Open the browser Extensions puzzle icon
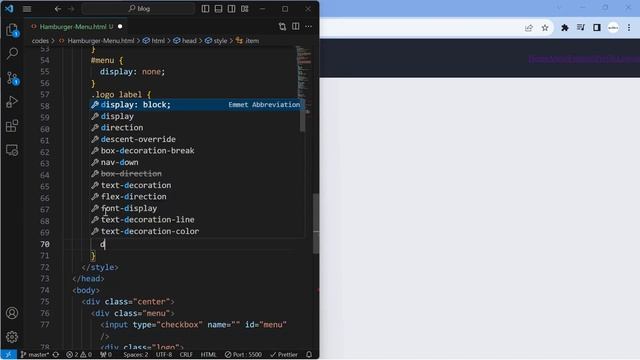The image size is (640, 360). (565, 28)
